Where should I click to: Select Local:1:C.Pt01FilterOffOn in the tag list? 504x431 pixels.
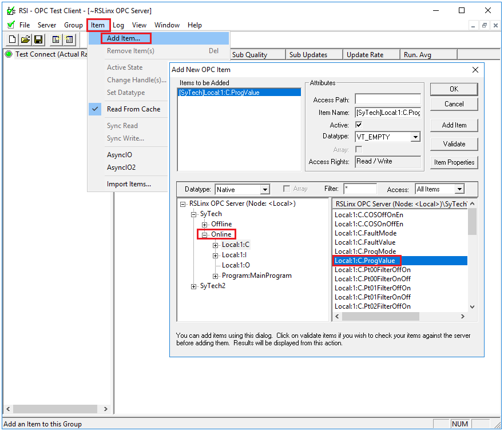tap(372, 288)
